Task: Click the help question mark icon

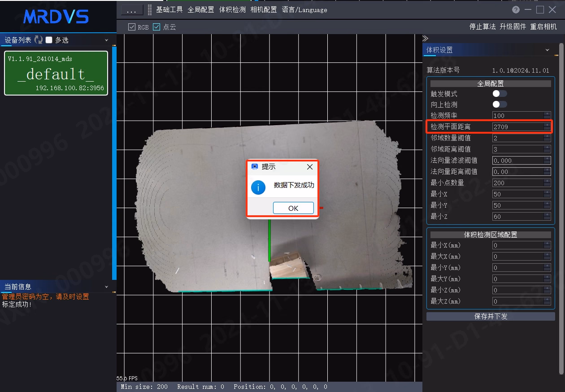Action: 516,10
